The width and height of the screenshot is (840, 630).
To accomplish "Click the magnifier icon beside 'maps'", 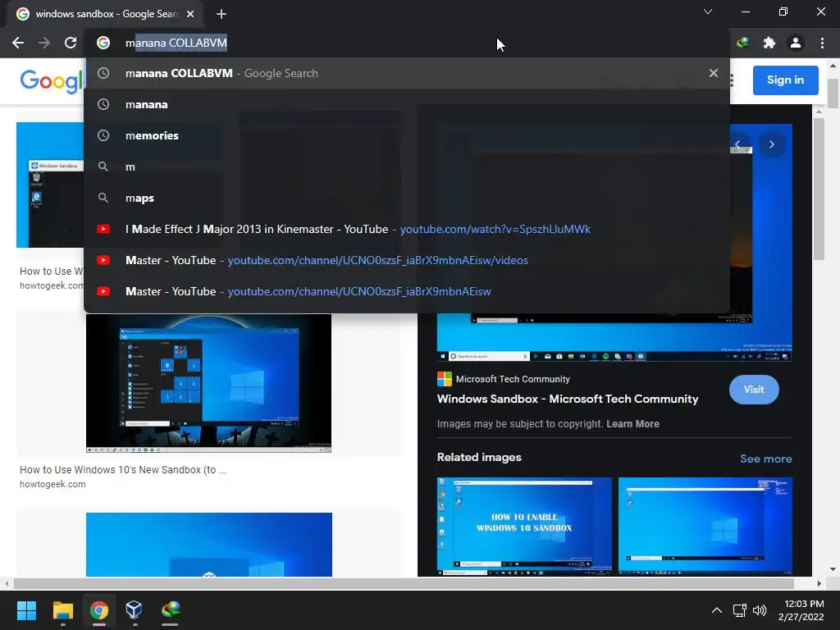I will point(103,198).
